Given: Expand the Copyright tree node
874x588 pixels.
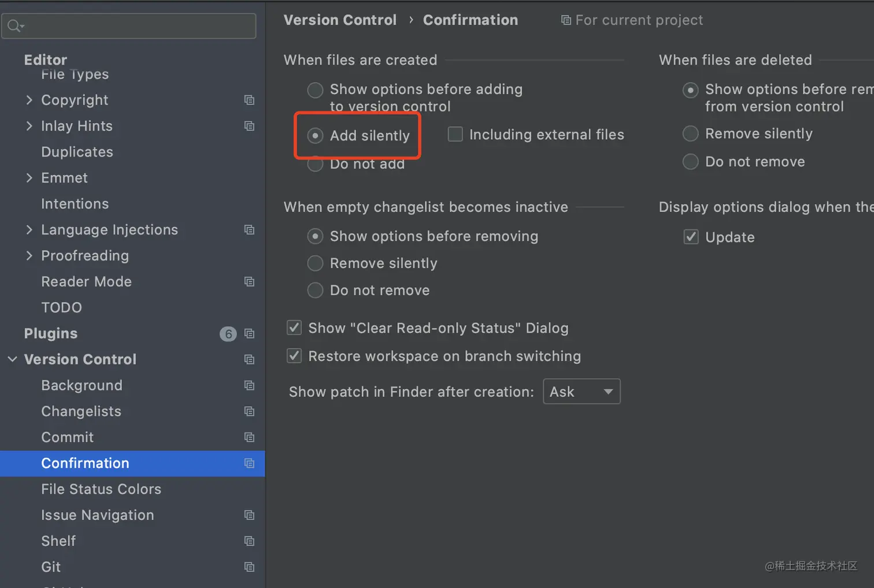Looking at the screenshot, I should [x=29, y=100].
